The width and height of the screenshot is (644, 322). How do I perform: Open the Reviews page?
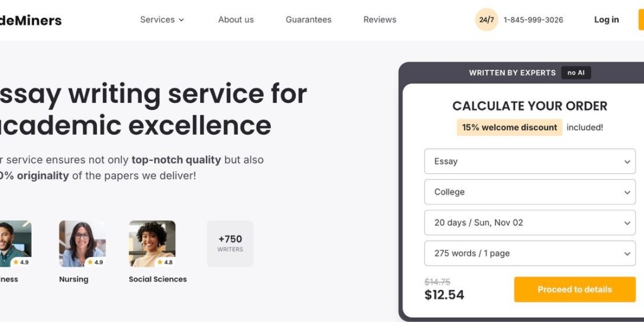coord(379,20)
